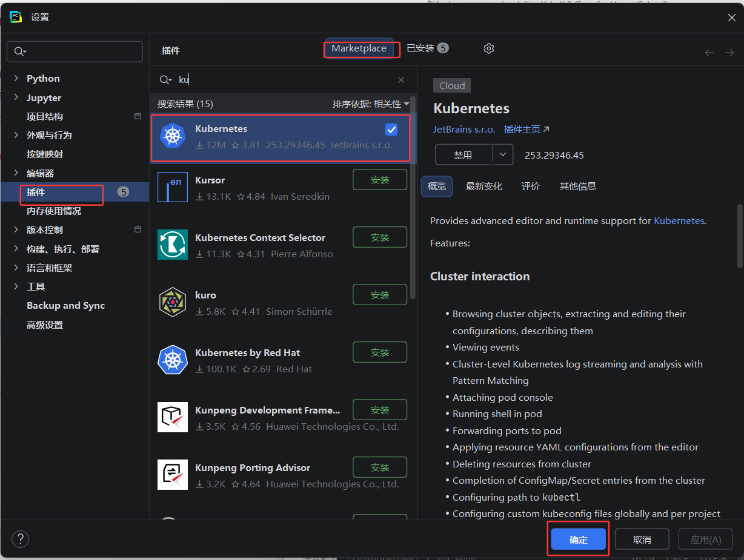The width and height of the screenshot is (744, 560).
Task: Expand the 外观与行为 node
Action: pyautogui.click(x=16, y=135)
